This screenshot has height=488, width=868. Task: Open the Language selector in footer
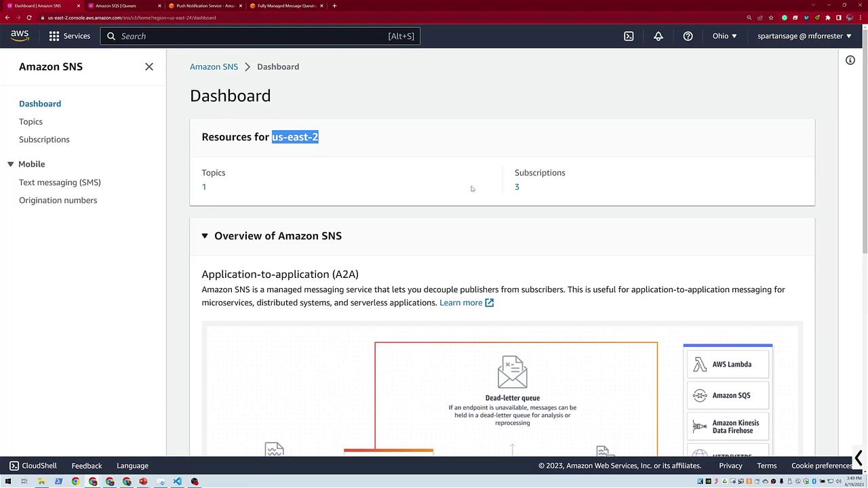pyautogui.click(x=132, y=466)
